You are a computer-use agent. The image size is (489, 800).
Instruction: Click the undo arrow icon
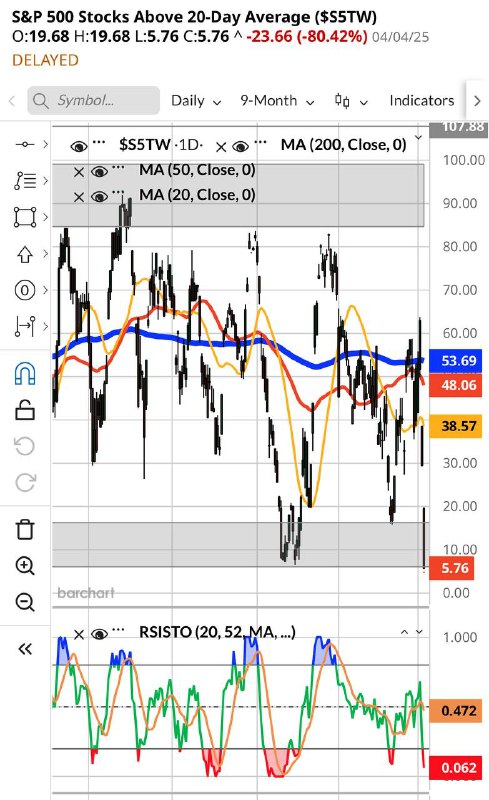tap(25, 446)
